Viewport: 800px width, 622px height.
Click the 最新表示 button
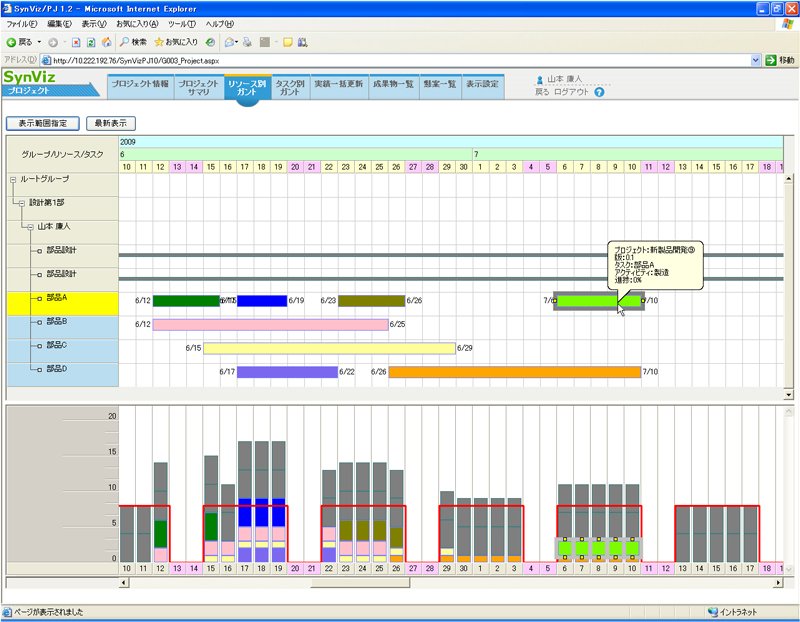pos(111,123)
